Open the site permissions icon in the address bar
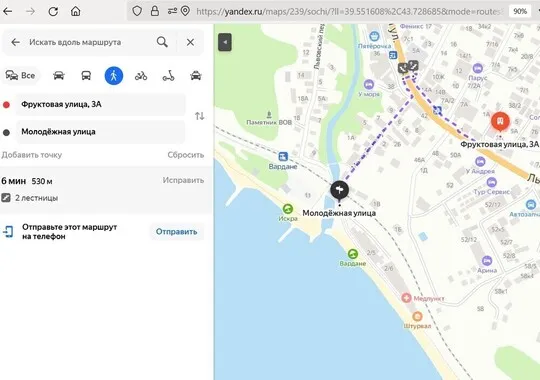 172,11
